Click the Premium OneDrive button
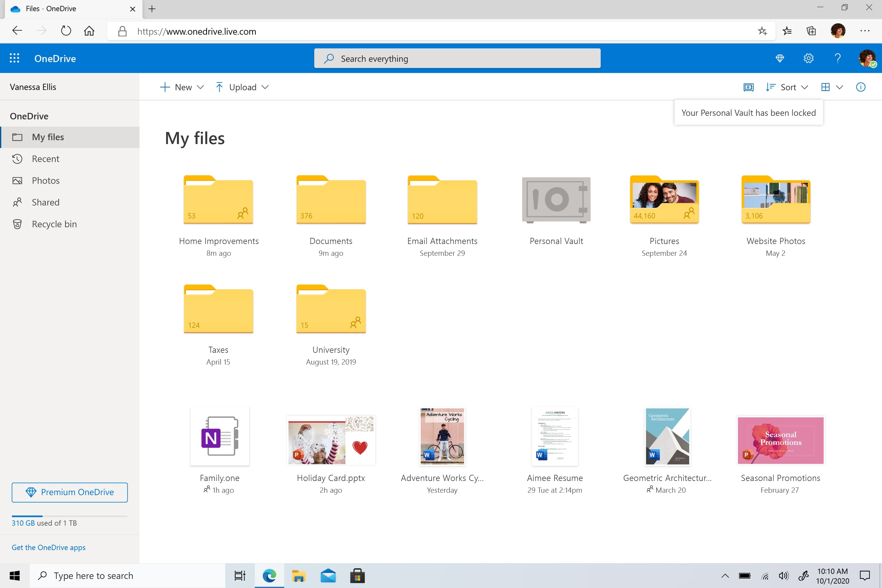The height and width of the screenshot is (588, 882). point(70,492)
